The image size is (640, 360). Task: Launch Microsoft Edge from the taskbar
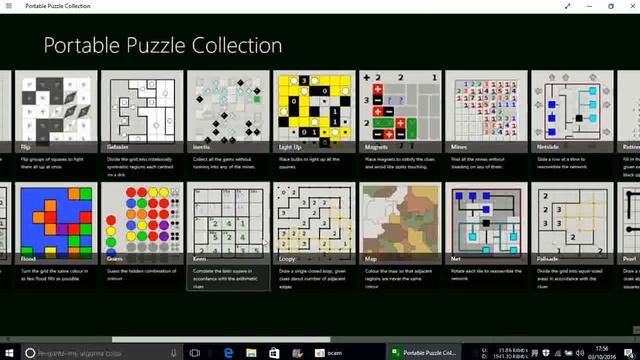228,353
